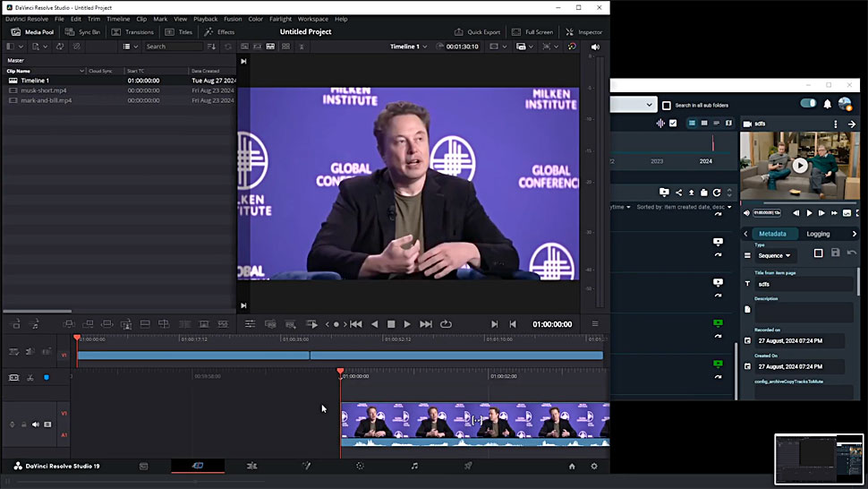Mute the audio track speaker toggle
868x489 pixels.
(36, 425)
